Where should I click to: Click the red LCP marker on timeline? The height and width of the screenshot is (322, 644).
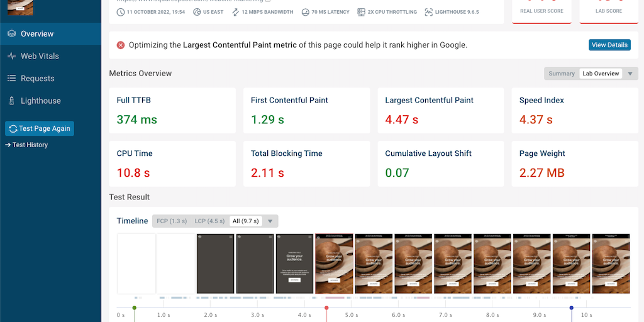326,308
